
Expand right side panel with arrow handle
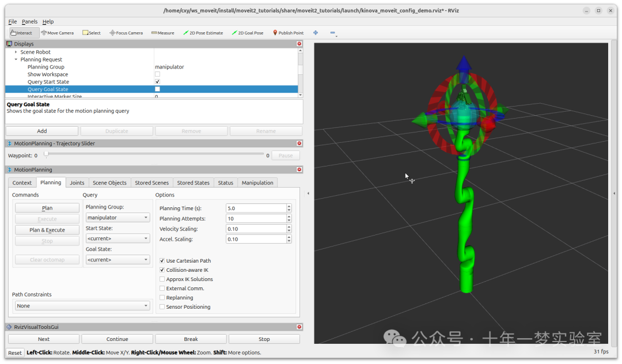615,194
